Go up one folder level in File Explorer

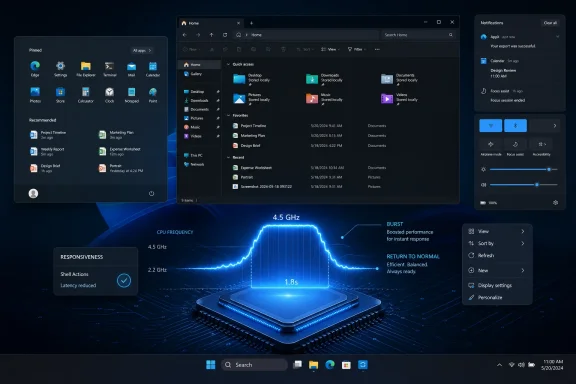click(x=212, y=35)
